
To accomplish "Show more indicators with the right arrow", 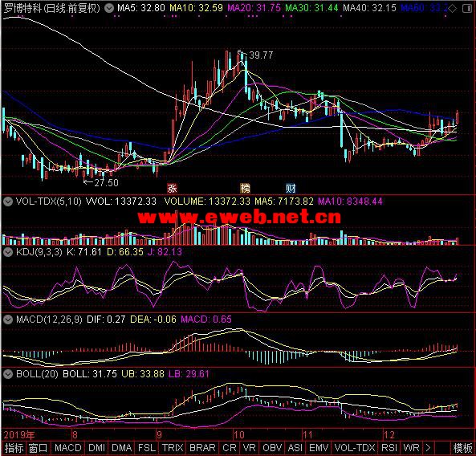I will click(x=428, y=448).
